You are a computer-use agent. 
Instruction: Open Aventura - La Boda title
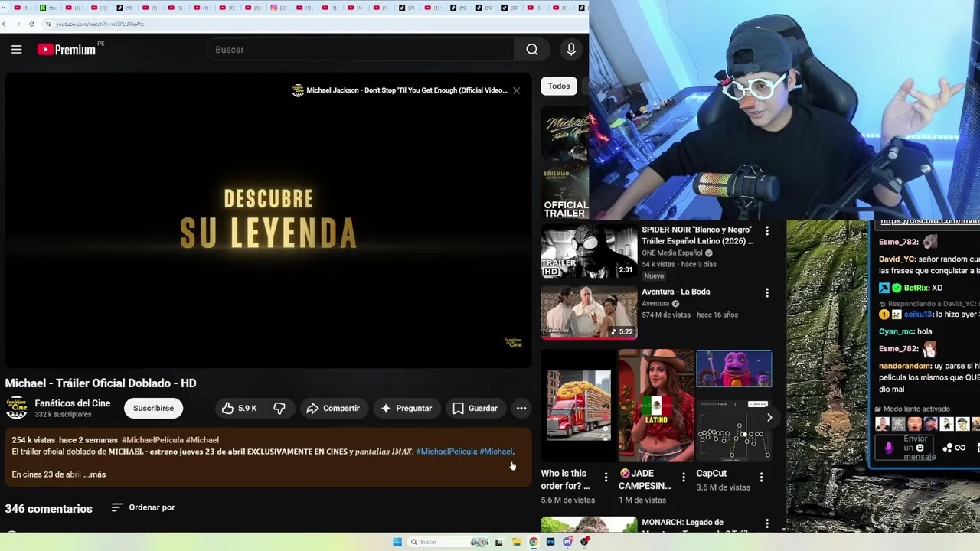point(675,292)
